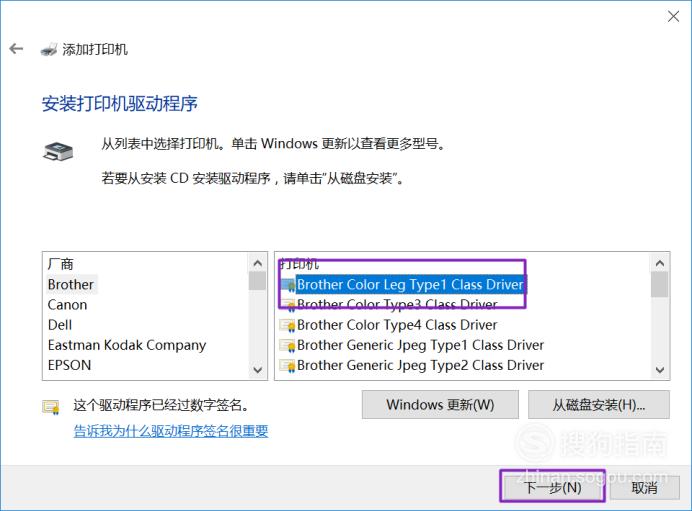Screen dimensions: 692x511
Task: Click icon of Brother Color Leg Type1 driver
Action: pos(287,285)
